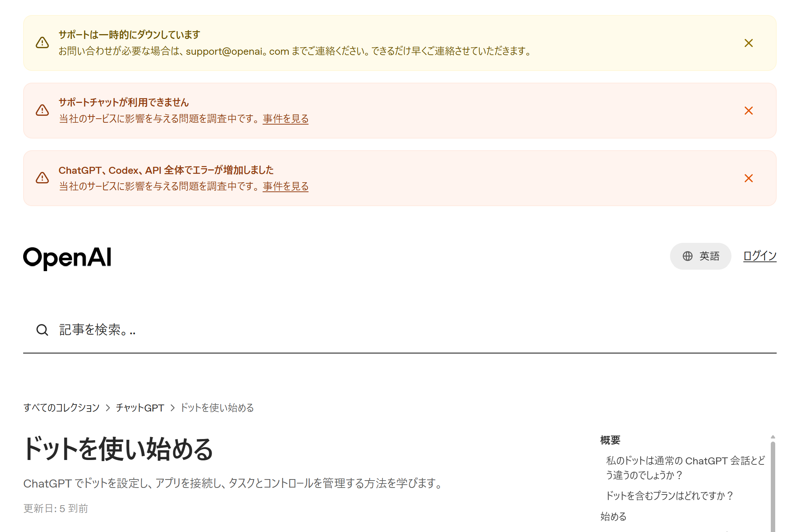The image size is (798, 532).
Task: Dismiss the yellow support-down banner
Action: (x=748, y=43)
